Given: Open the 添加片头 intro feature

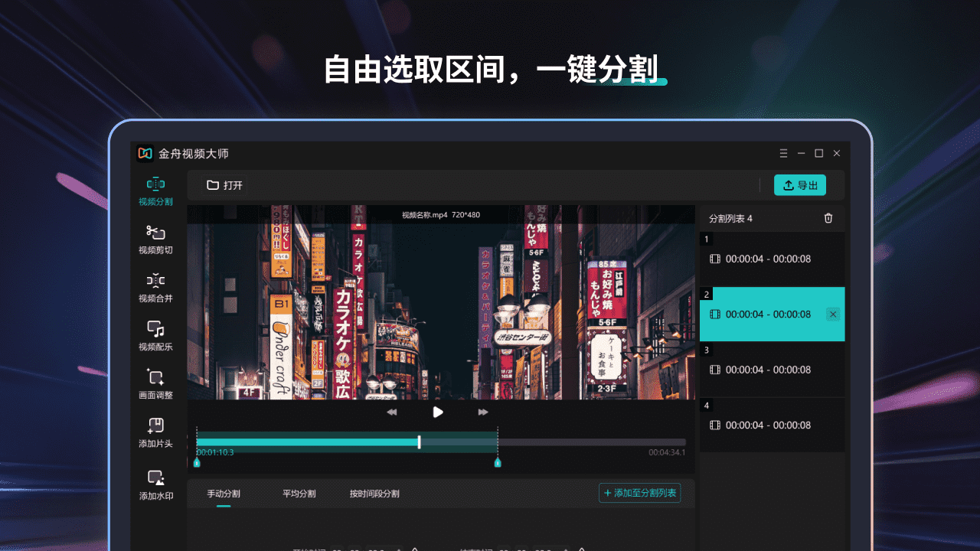Looking at the screenshot, I should click(x=155, y=432).
